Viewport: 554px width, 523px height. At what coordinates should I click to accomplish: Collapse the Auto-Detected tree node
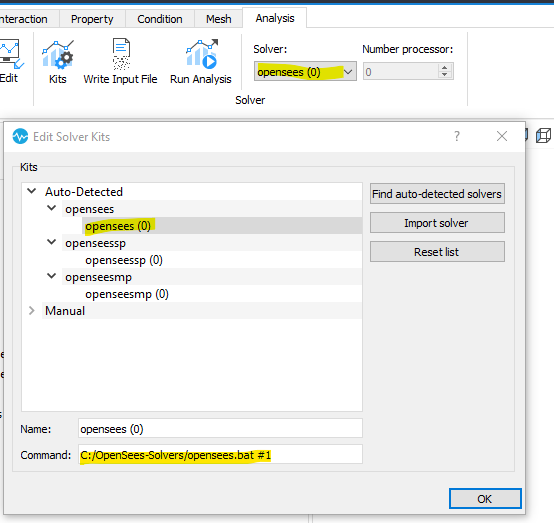(x=32, y=191)
